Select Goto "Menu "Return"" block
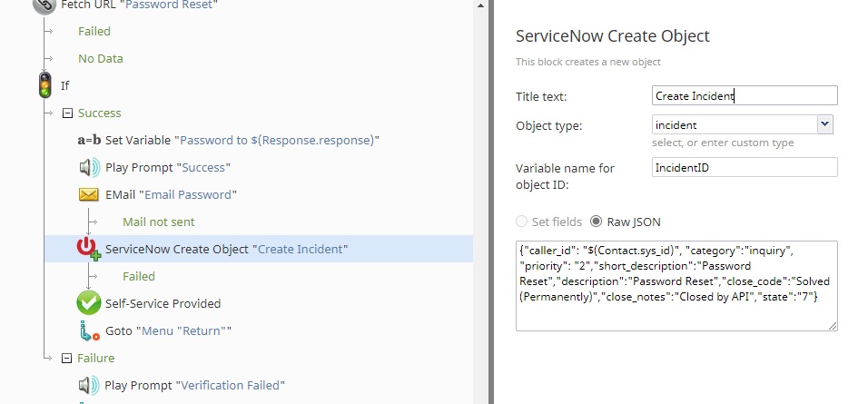 [x=168, y=331]
